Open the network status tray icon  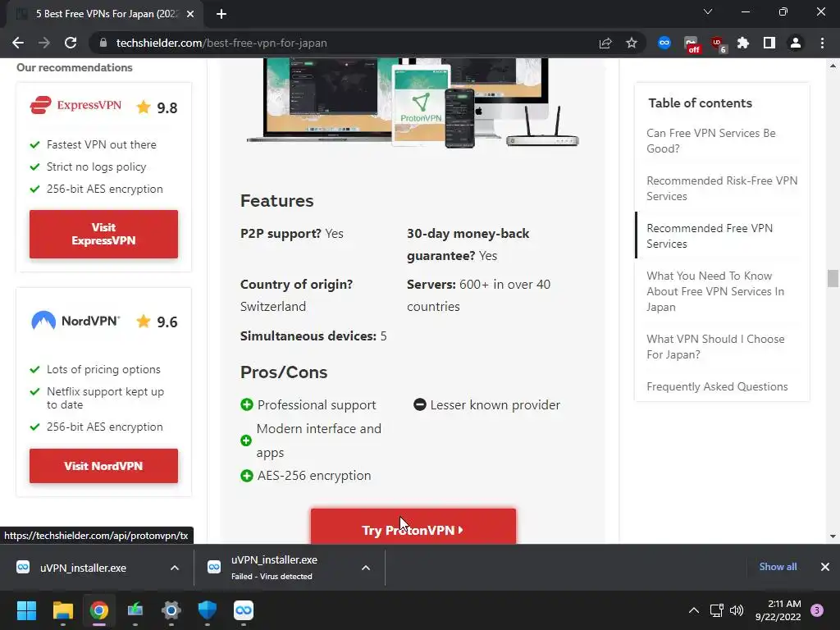coord(716,610)
